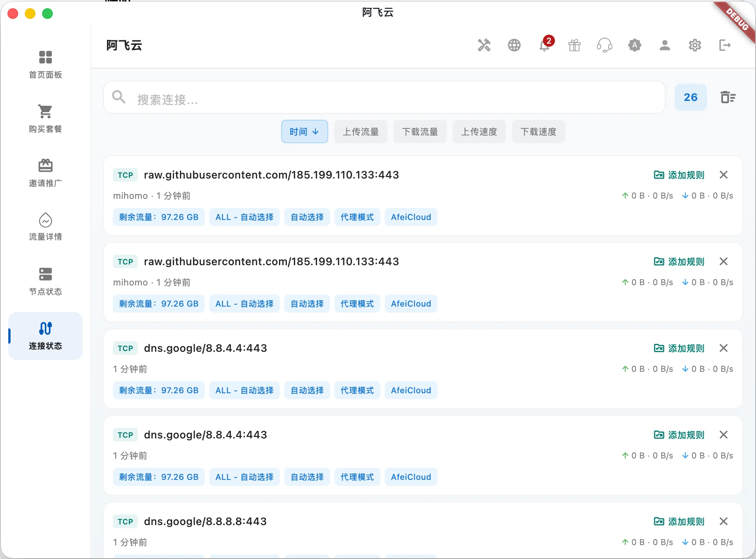Click AfeiCloud tag in first card
The width and height of the screenshot is (756, 559).
(x=411, y=217)
